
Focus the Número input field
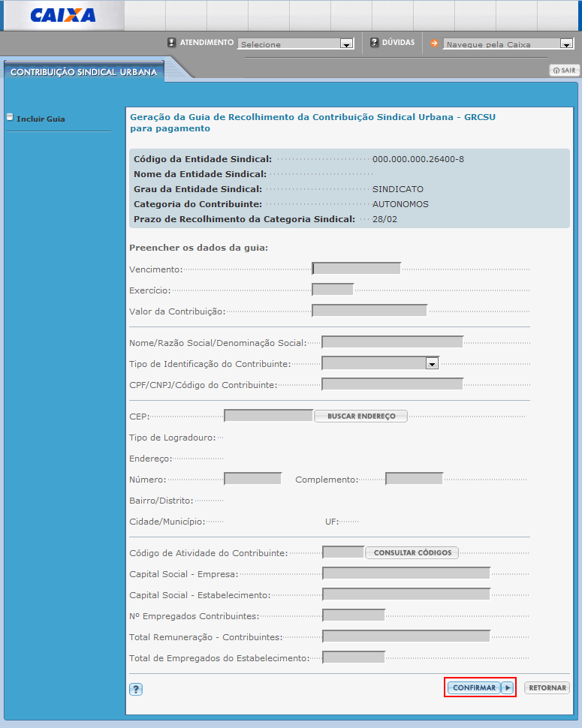click(252, 479)
